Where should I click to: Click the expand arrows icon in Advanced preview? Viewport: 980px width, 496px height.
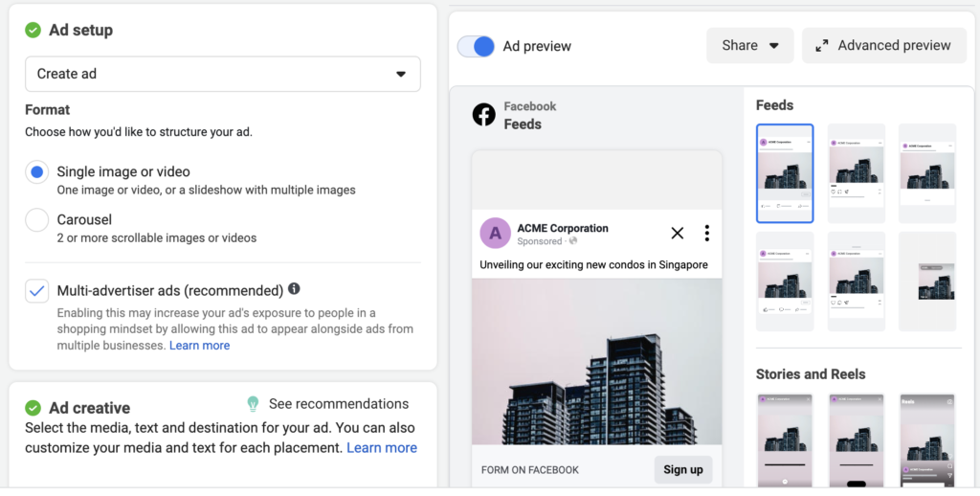tap(822, 46)
